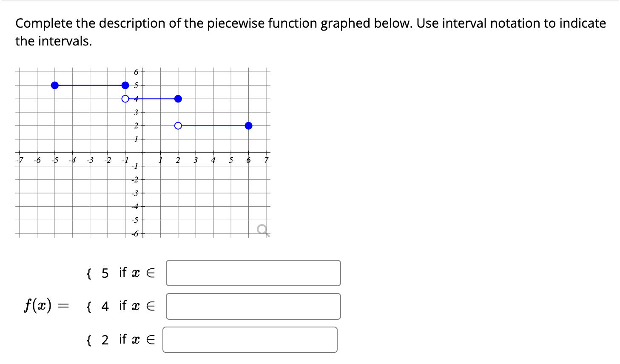
Task: Select the closed dot at point (-5, 5)
Action: (x=54, y=85)
